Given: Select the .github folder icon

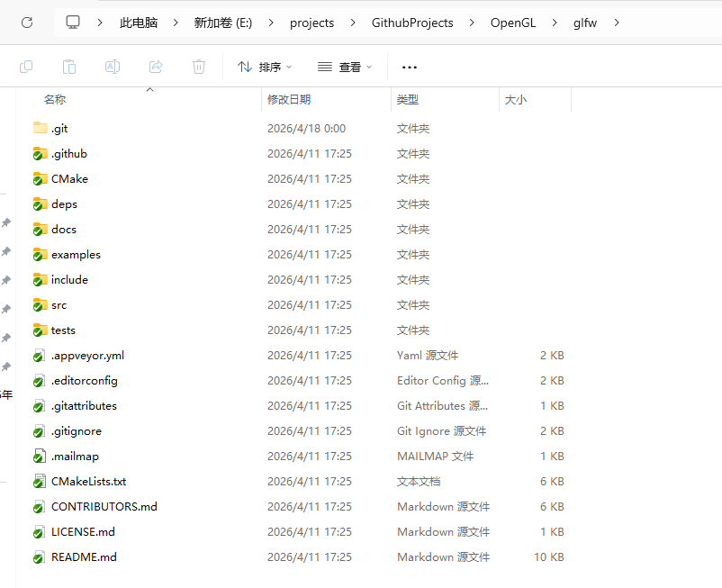Looking at the screenshot, I should pyautogui.click(x=40, y=153).
